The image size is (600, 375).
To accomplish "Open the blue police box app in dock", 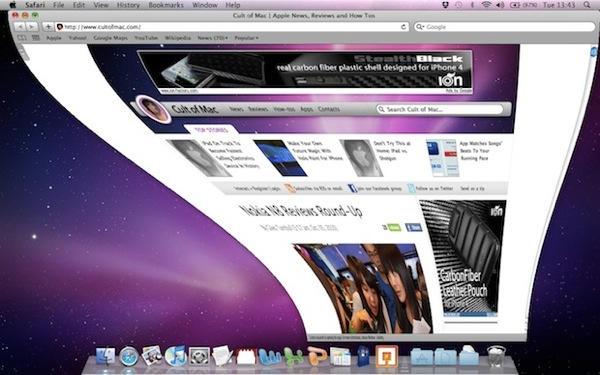I will pyautogui.click(x=363, y=356).
